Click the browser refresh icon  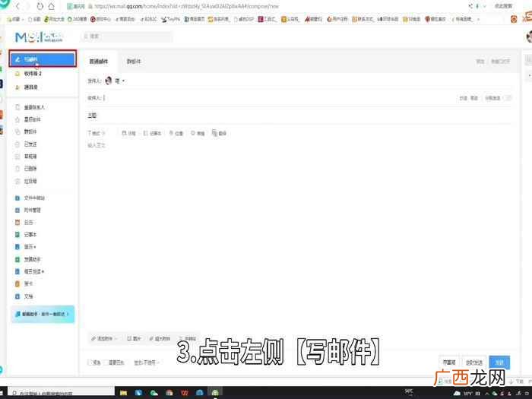click(40, 6)
